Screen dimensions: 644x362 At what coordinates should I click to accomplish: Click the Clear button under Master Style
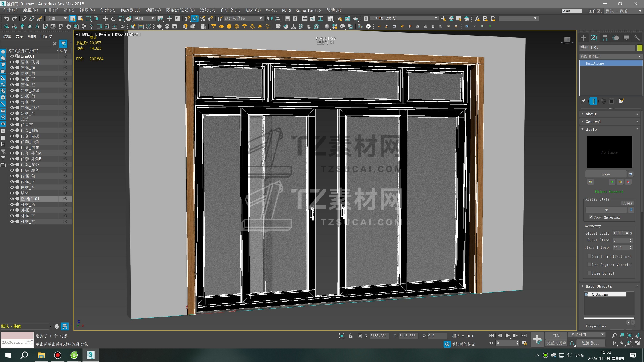pyautogui.click(x=627, y=203)
